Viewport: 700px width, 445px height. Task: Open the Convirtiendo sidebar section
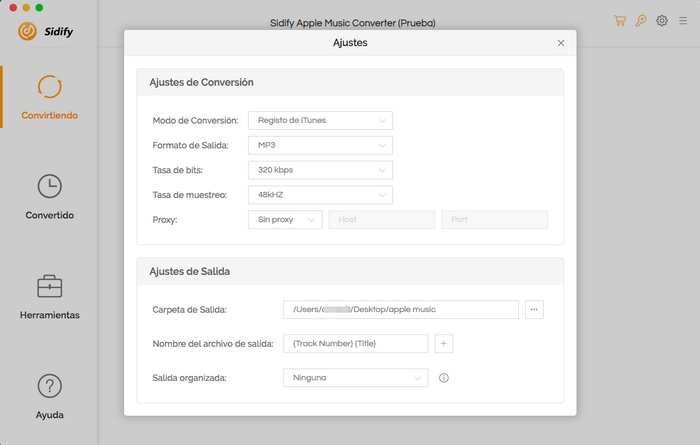point(49,97)
